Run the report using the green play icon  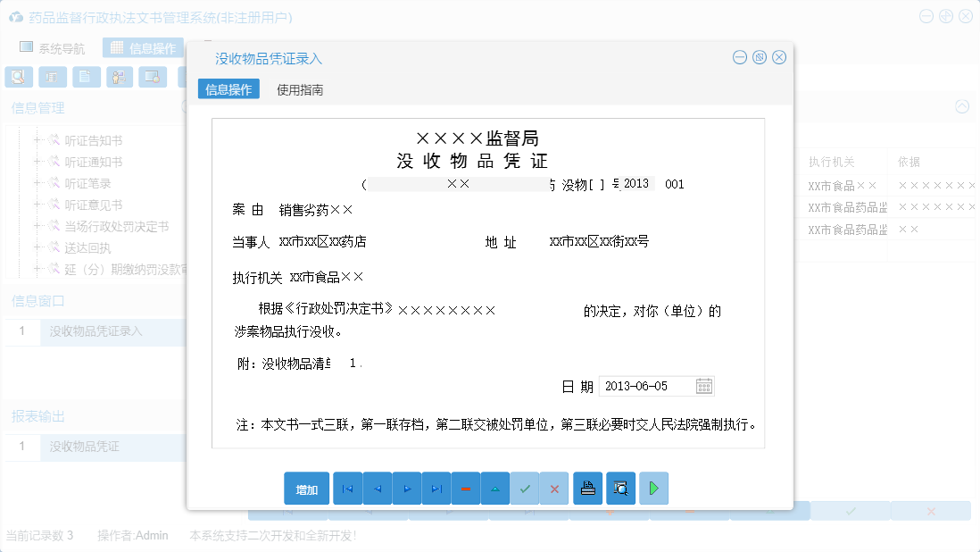[653, 488]
